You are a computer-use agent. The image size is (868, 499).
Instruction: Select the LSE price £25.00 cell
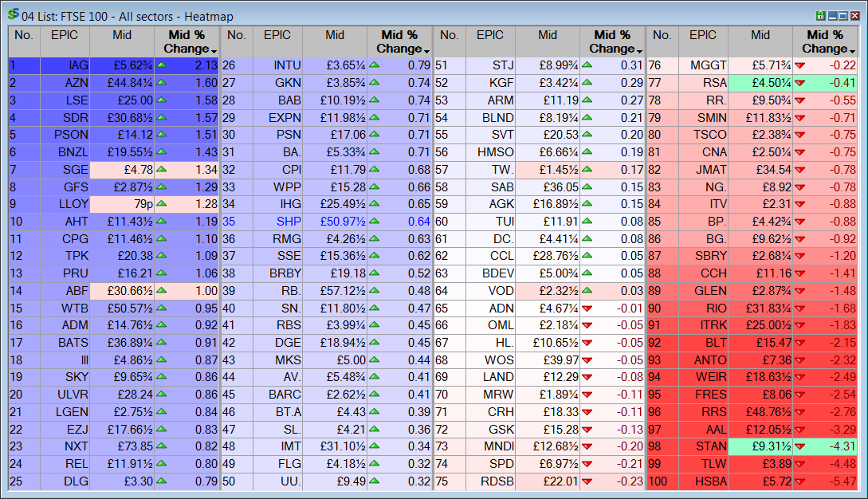(x=122, y=100)
